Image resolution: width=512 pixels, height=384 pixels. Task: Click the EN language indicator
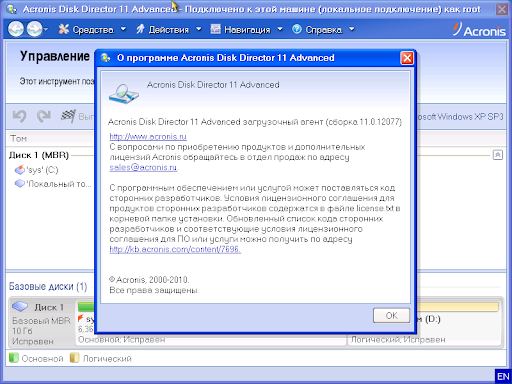tap(503, 377)
